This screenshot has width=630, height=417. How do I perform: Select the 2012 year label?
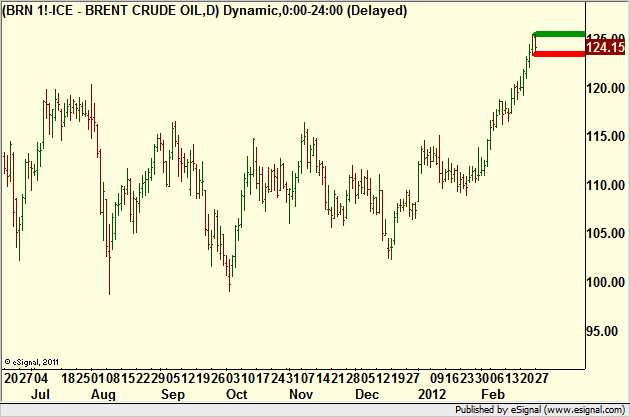click(x=432, y=394)
